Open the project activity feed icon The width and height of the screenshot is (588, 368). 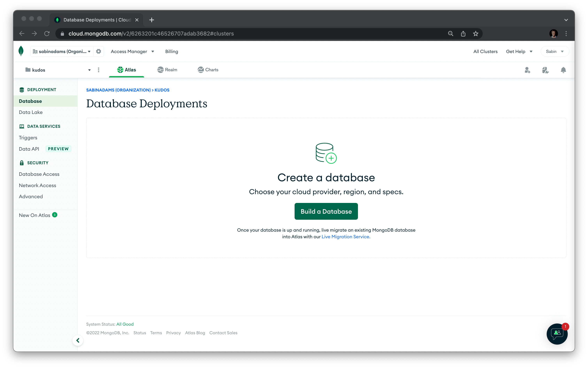coord(545,70)
